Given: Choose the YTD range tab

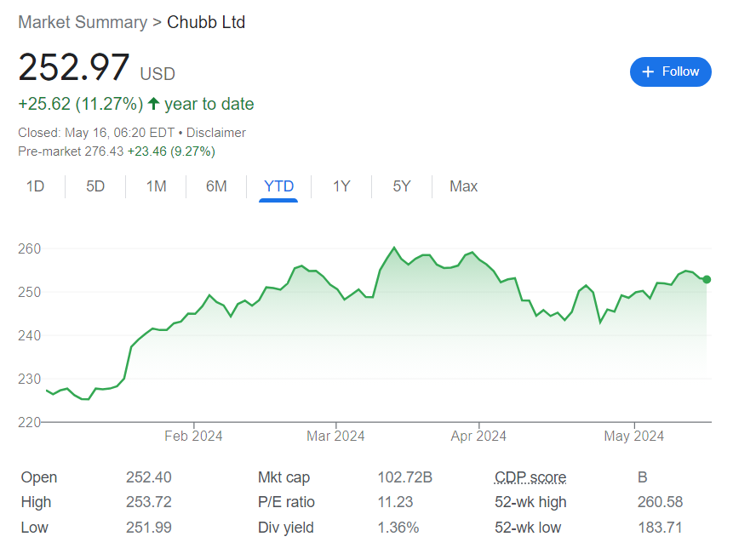Looking at the screenshot, I should tap(278, 186).
